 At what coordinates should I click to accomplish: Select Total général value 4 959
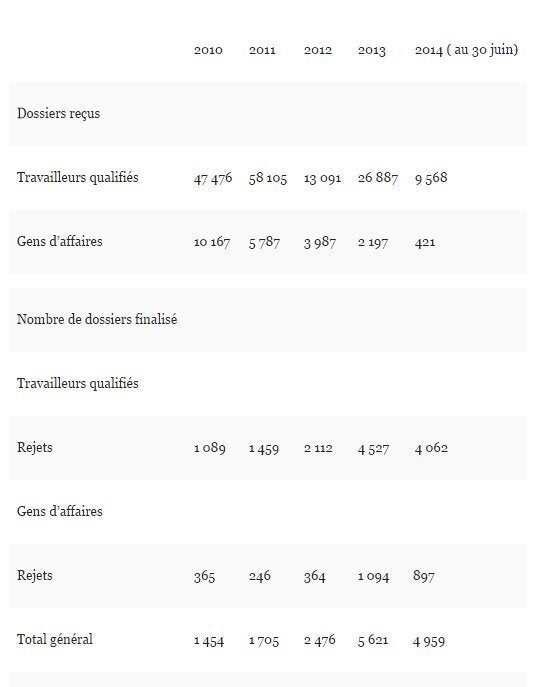point(429,641)
